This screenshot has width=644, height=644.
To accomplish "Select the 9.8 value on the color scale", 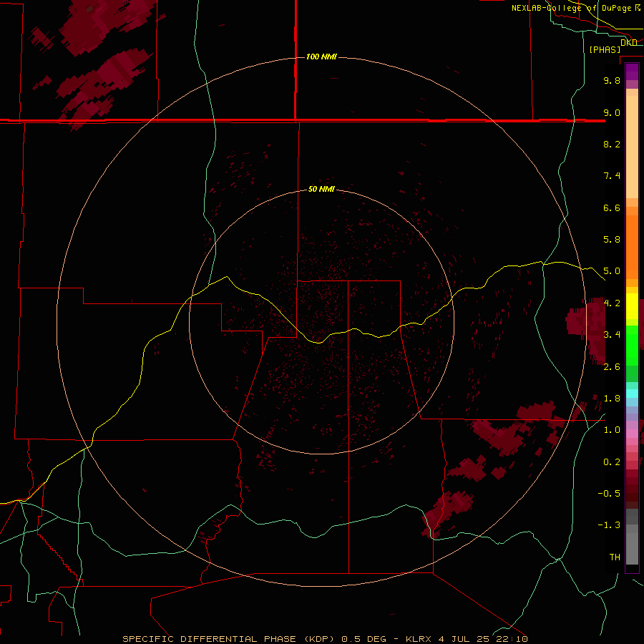I will click(612, 80).
